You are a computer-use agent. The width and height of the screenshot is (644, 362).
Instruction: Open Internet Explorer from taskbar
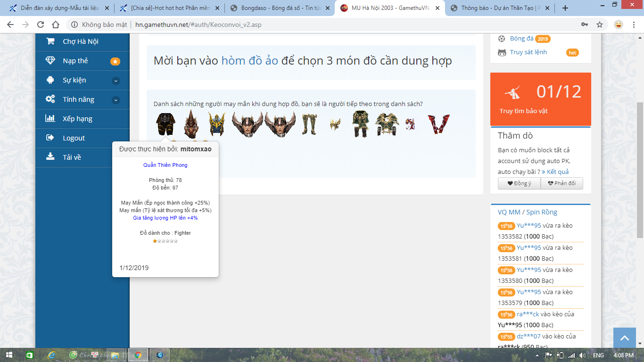coord(51,355)
